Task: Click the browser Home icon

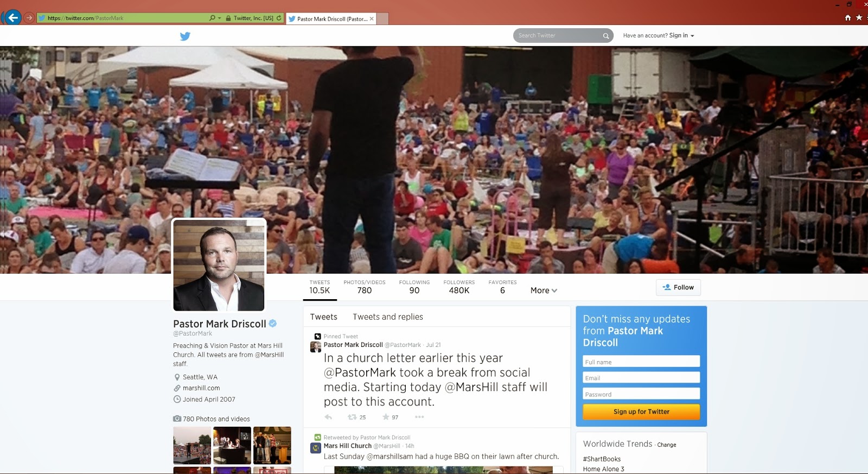Action: click(x=848, y=18)
